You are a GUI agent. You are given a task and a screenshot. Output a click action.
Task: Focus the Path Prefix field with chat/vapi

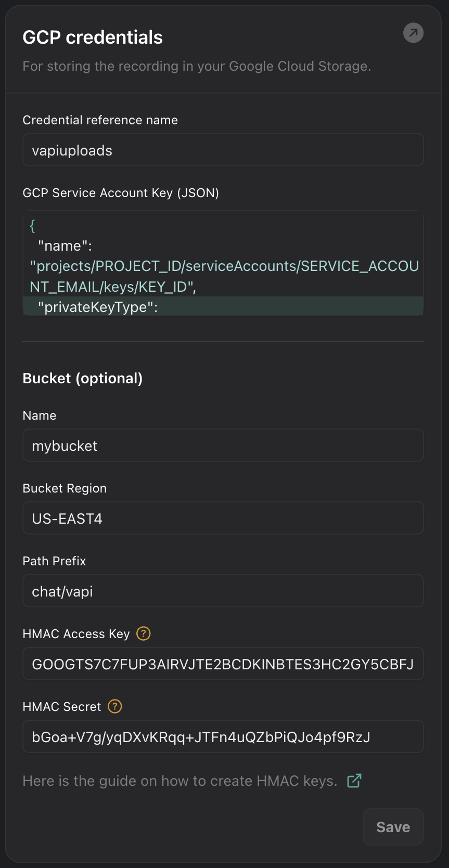pos(223,591)
